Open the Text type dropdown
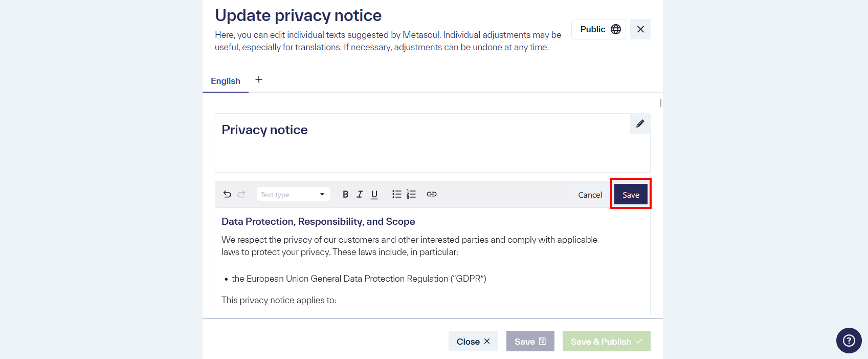868x359 pixels. [x=293, y=195]
